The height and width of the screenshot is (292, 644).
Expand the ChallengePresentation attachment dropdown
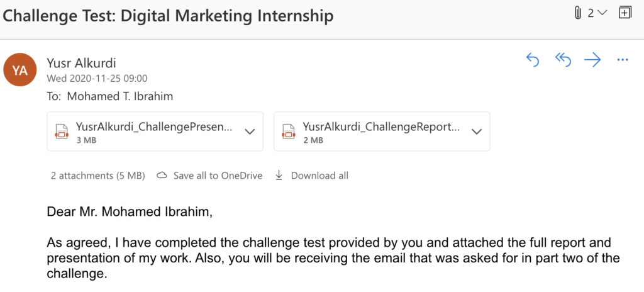250,132
